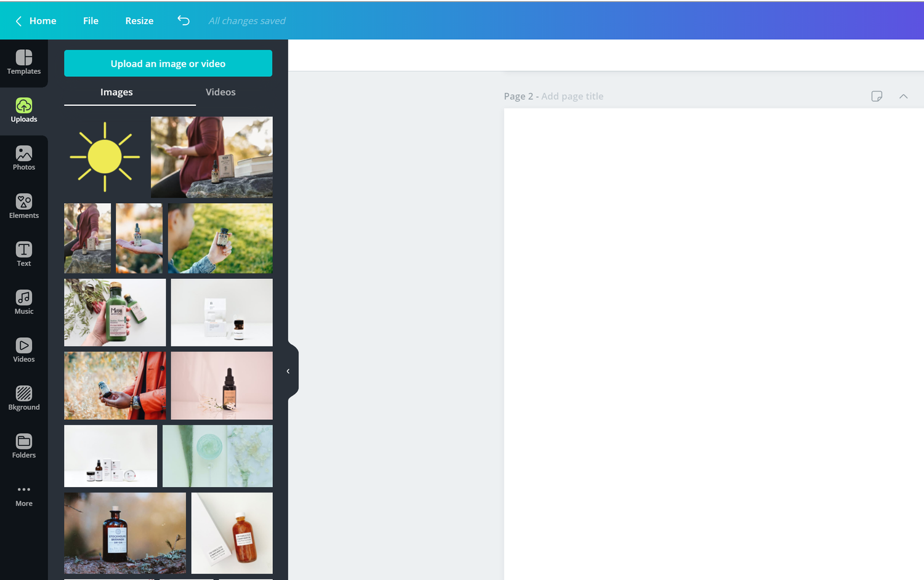Open the File menu
Viewport: 924px width, 580px height.
point(90,20)
